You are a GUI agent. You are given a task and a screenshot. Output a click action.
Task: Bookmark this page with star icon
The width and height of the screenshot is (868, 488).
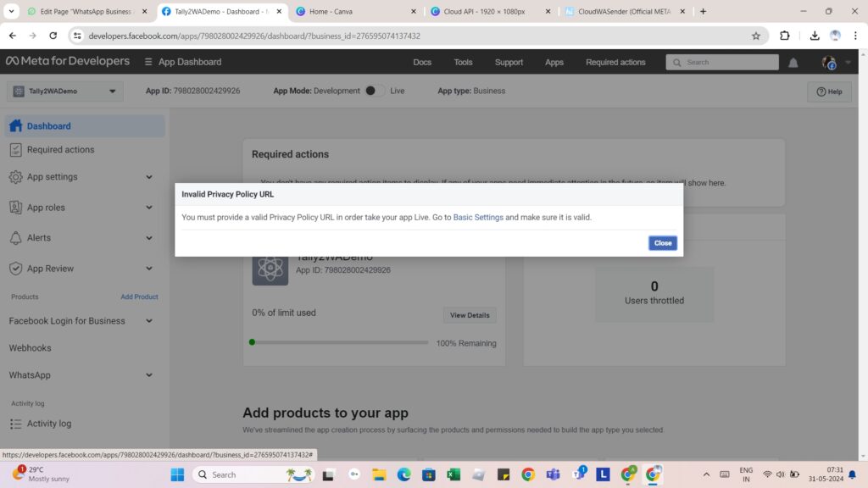[755, 36]
